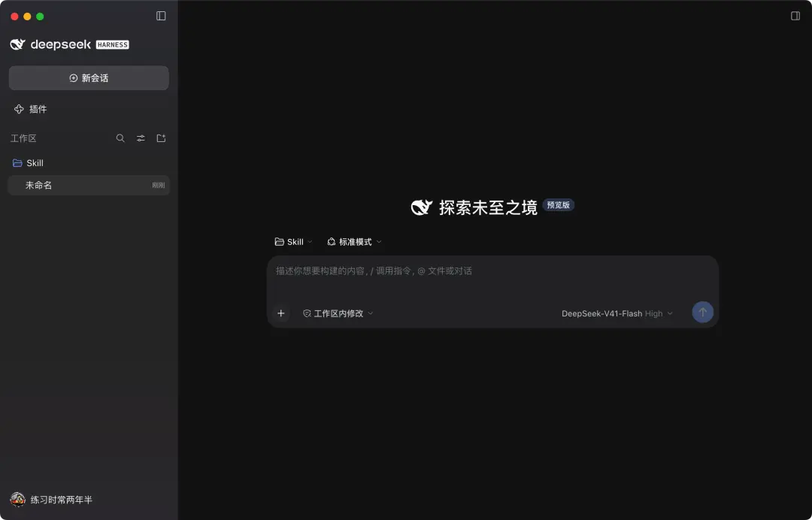The width and height of the screenshot is (812, 520).
Task: Open the Skill workspace dropdown above input
Action: click(294, 242)
